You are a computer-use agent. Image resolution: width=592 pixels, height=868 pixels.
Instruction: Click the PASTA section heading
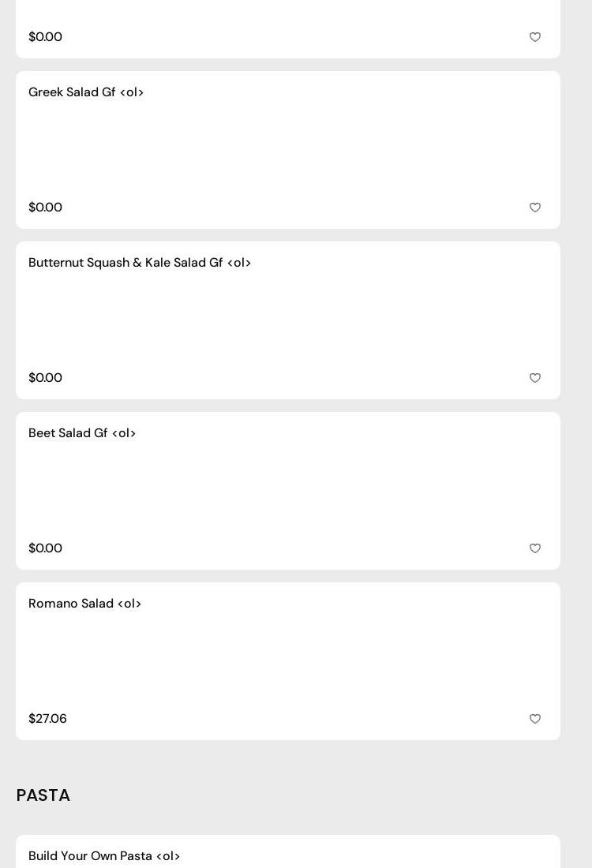tap(43, 795)
